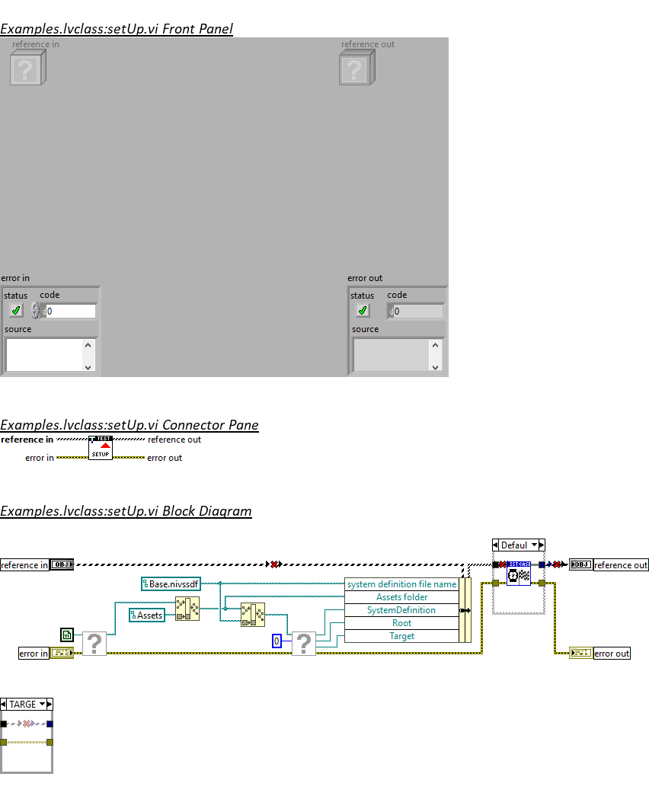Click the error out source text box
This screenshot has height=812, width=649.
(392, 355)
